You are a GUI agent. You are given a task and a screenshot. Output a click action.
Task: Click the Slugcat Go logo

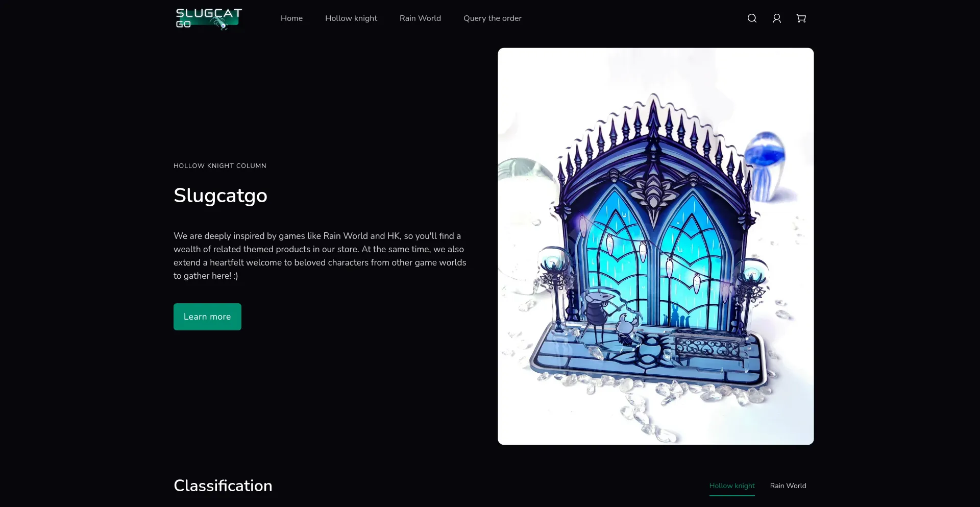pos(209,19)
